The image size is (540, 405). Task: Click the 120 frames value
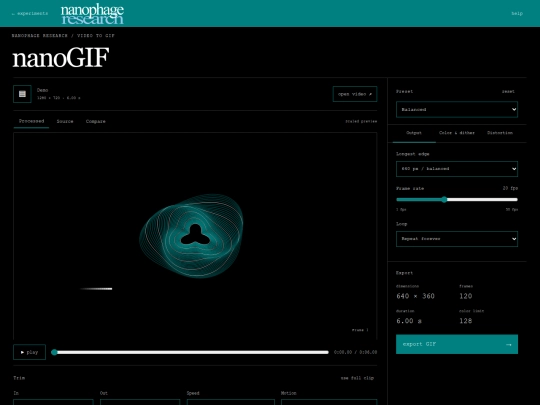pyautogui.click(x=466, y=296)
